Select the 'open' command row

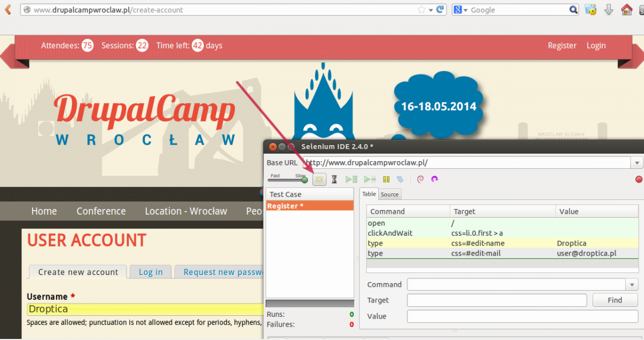pyautogui.click(x=502, y=223)
